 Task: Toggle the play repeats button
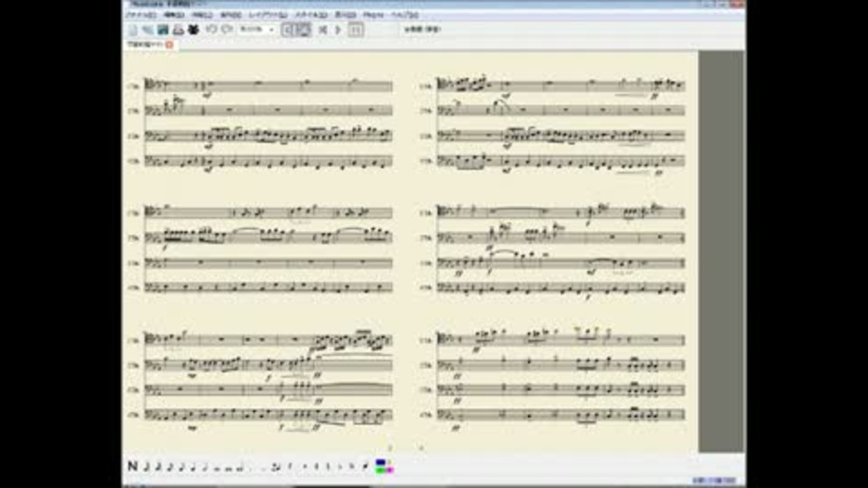[x=356, y=29]
